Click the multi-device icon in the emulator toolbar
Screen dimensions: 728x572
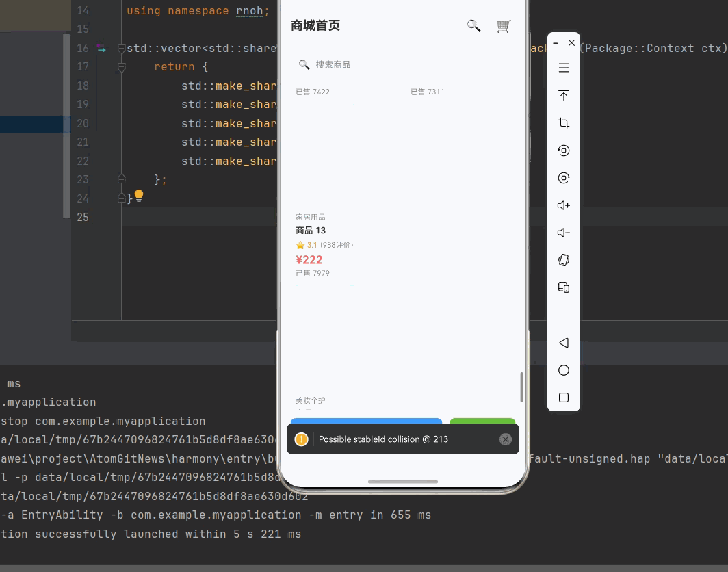564,287
